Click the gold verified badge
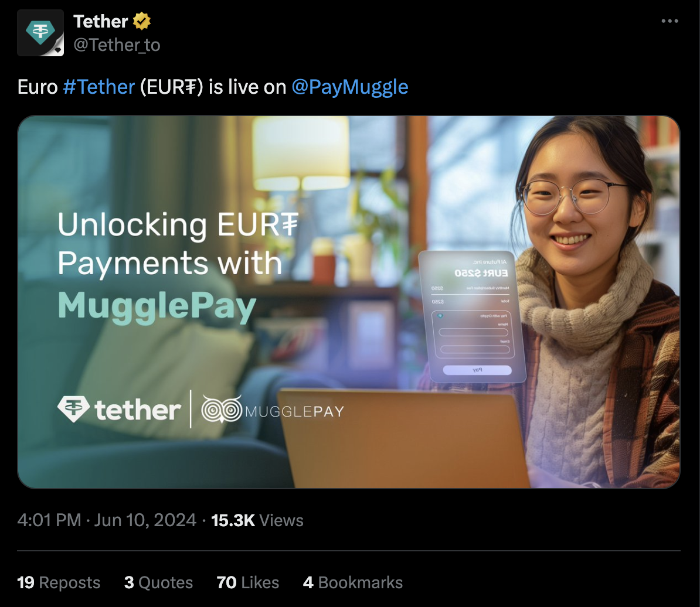 141,22
